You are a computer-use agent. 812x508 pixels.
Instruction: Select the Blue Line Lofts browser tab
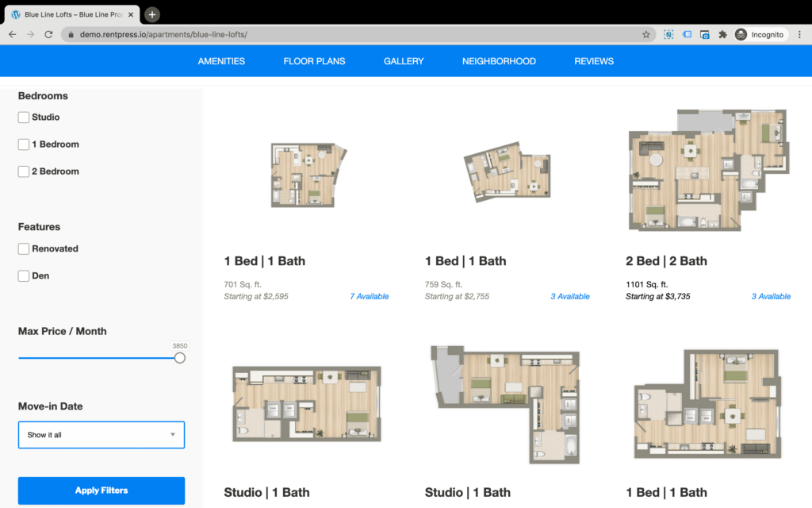[x=72, y=14]
